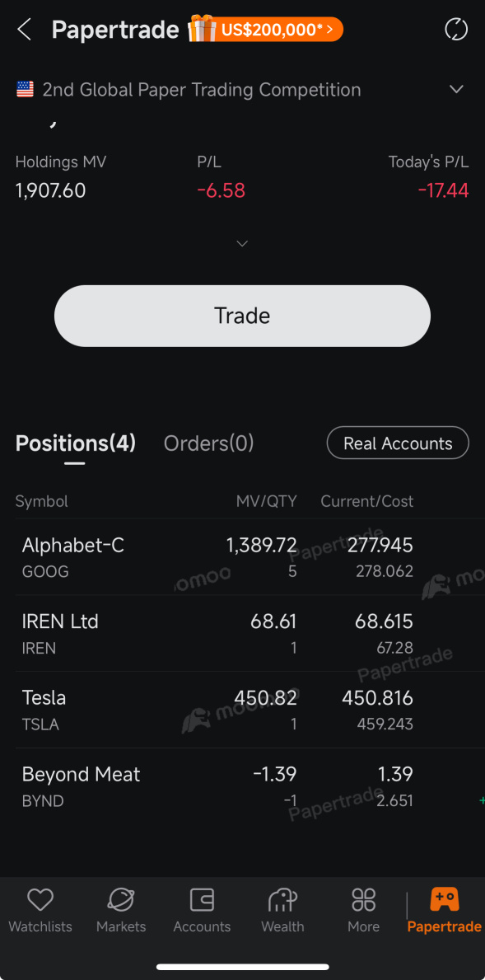The image size is (485, 980).
Task: Open Accounts wallet icon
Action: click(202, 900)
